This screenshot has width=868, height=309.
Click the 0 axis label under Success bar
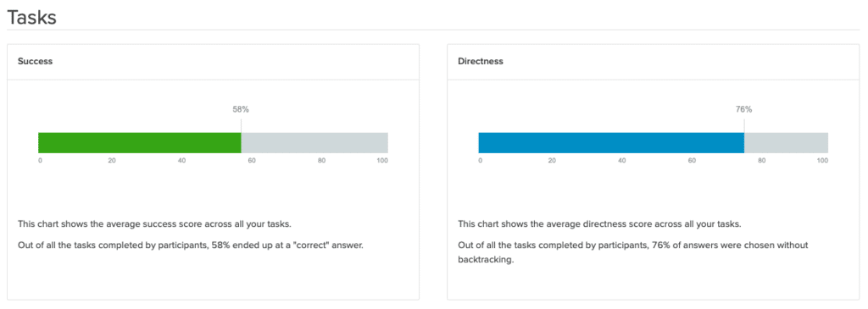[40, 161]
